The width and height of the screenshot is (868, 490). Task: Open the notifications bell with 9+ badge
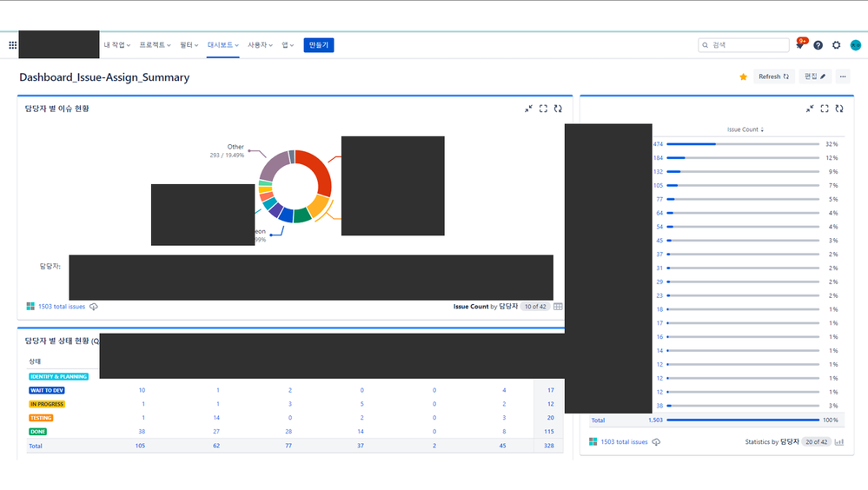[800, 45]
